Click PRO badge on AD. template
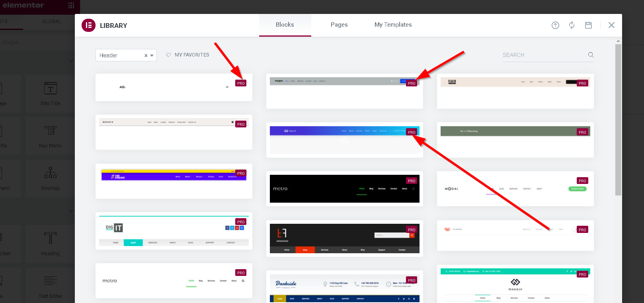644x303 pixels. (x=241, y=83)
